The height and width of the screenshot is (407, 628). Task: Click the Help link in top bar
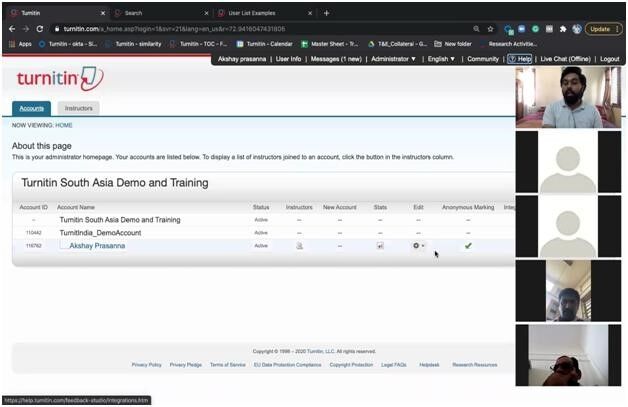pos(519,59)
